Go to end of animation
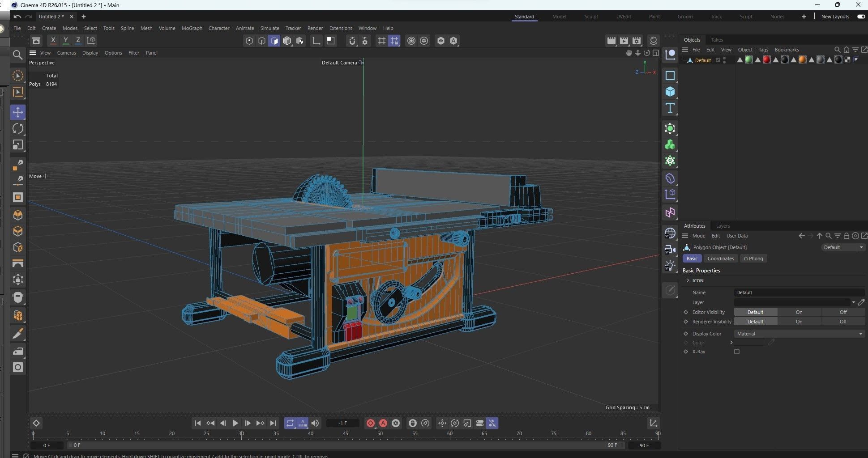This screenshot has height=458, width=868. pos(273,423)
